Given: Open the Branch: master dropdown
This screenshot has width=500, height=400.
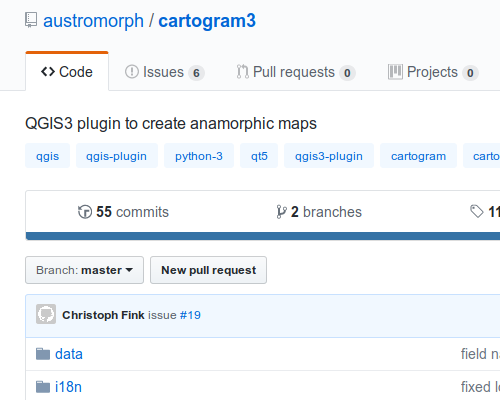Looking at the screenshot, I should pyautogui.click(x=85, y=270).
